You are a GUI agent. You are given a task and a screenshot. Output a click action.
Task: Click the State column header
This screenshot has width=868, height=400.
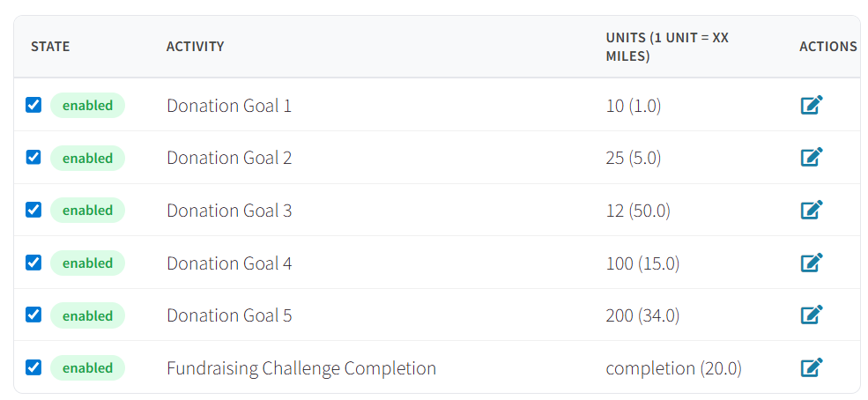tap(50, 47)
